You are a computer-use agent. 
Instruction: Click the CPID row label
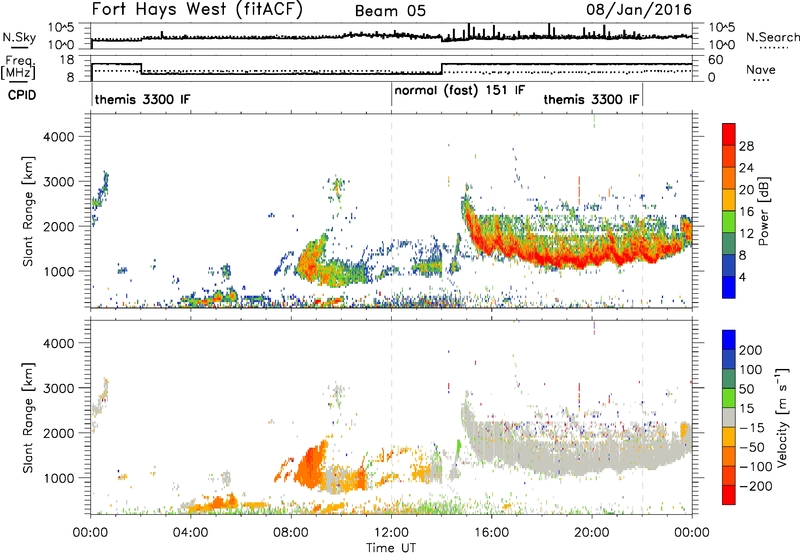[x=22, y=95]
